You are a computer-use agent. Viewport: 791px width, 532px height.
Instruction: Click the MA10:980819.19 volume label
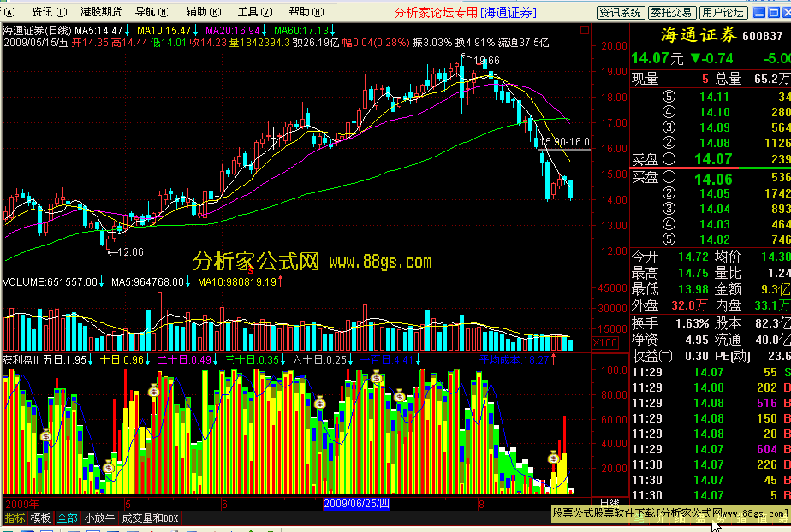click(237, 282)
